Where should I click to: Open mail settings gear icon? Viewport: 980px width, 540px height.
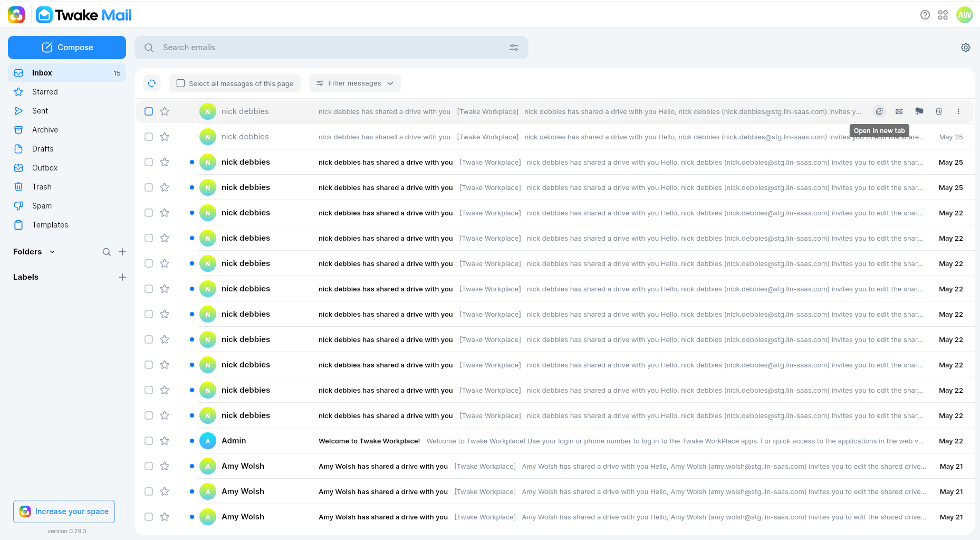tap(966, 48)
